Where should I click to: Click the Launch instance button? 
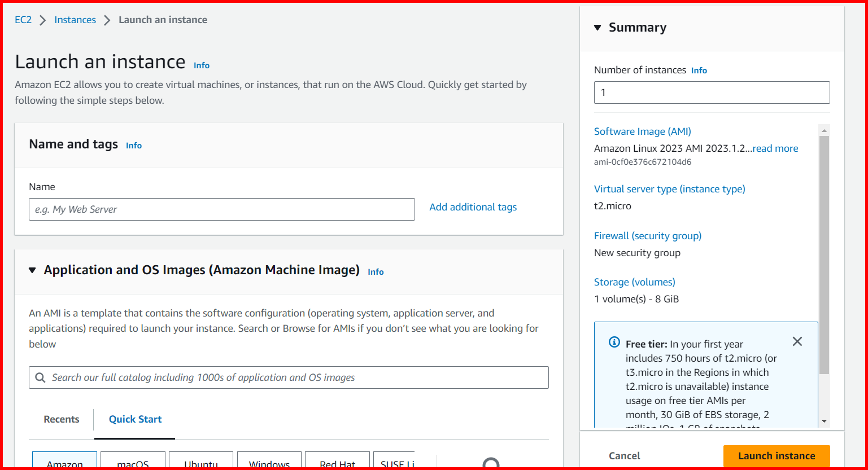tap(776, 455)
